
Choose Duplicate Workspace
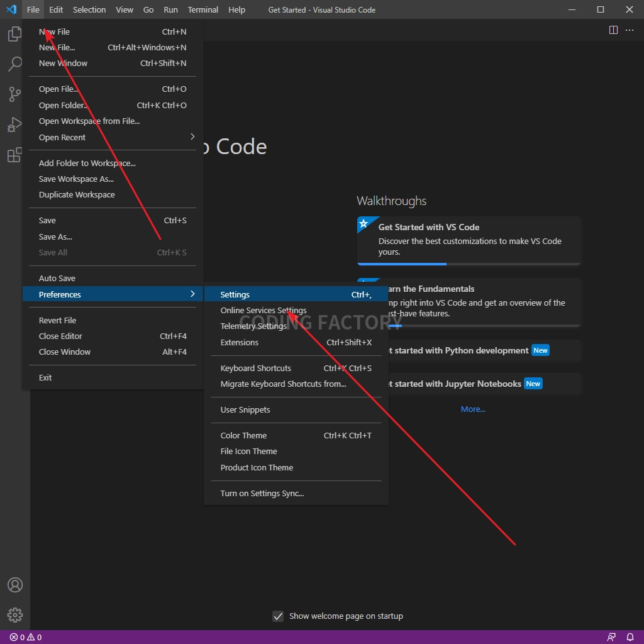point(113,195)
